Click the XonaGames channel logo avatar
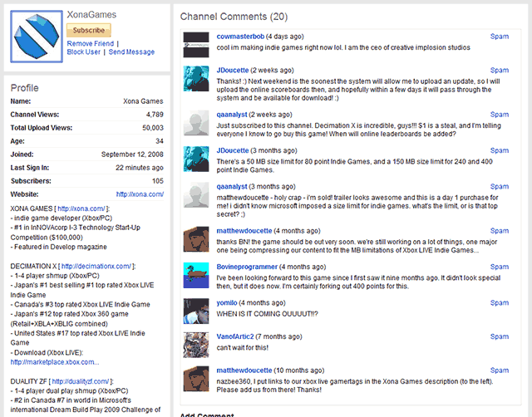 (37, 37)
